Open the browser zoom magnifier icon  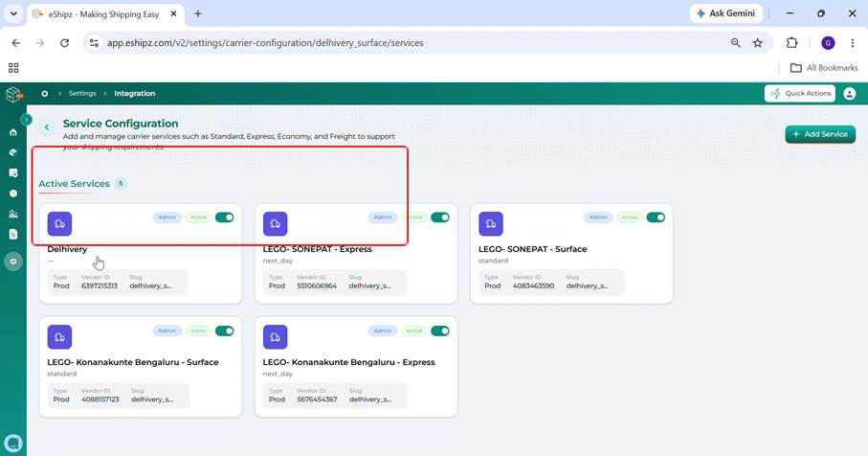pos(736,43)
